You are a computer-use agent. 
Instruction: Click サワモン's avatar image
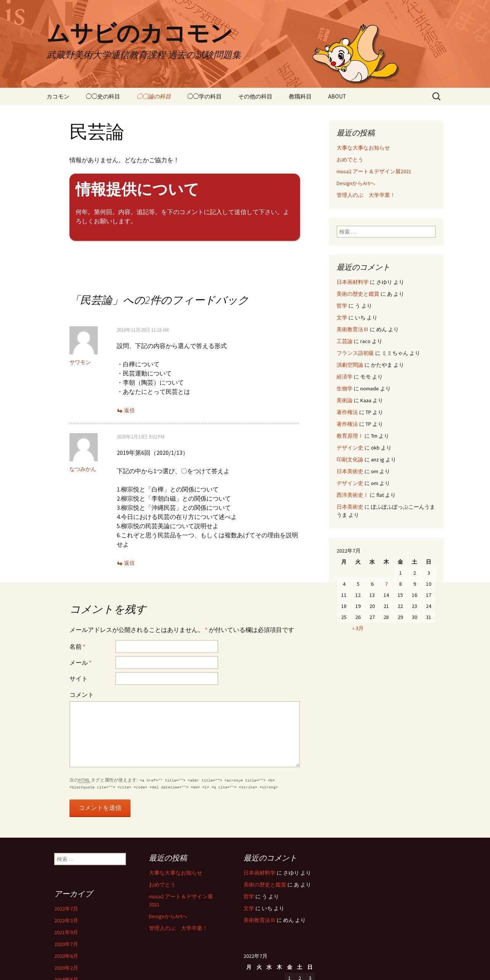pos(84,340)
